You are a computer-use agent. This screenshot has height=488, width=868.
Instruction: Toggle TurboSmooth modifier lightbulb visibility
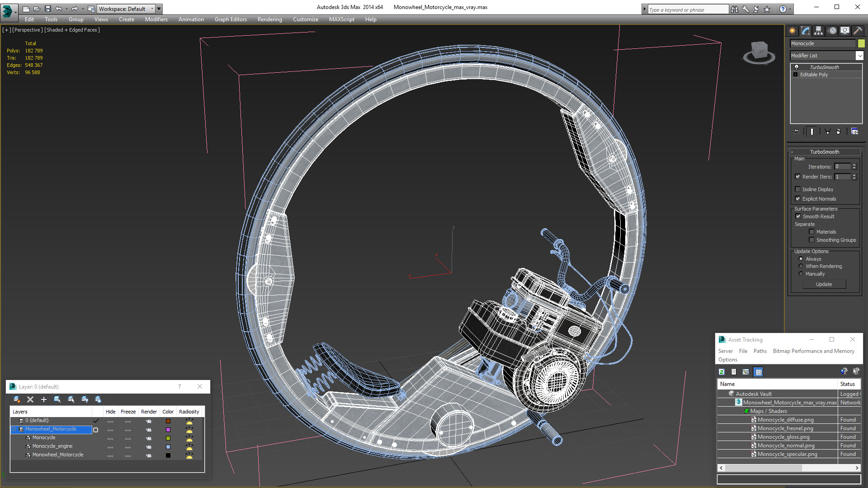(x=797, y=67)
